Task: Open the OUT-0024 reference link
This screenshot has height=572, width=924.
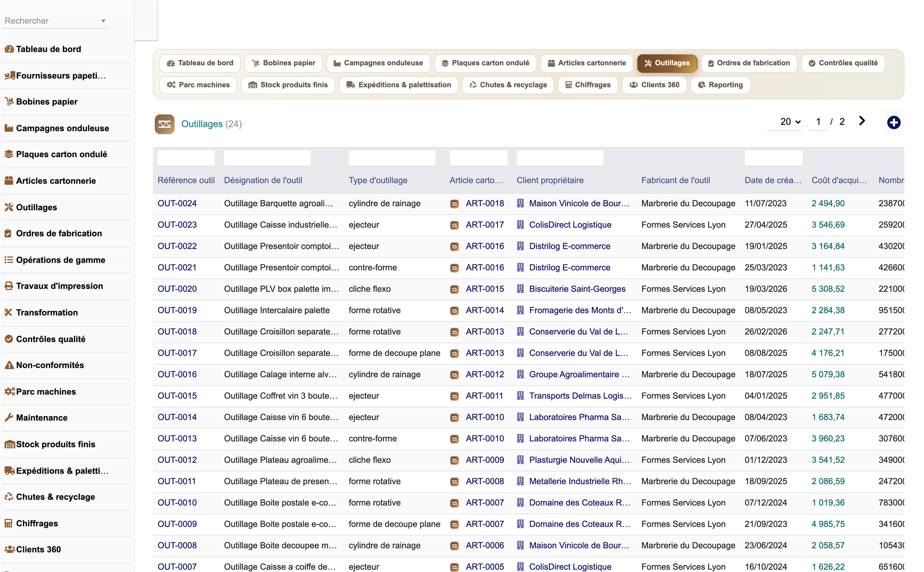Action: tap(177, 203)
